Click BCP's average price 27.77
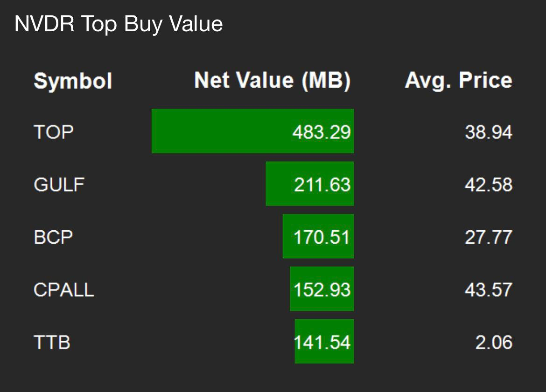This screenshot has height=392, width=546. [488, 238]
